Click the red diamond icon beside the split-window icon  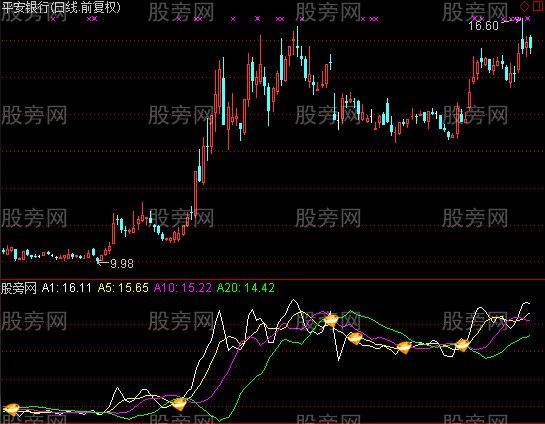point(524,6)
